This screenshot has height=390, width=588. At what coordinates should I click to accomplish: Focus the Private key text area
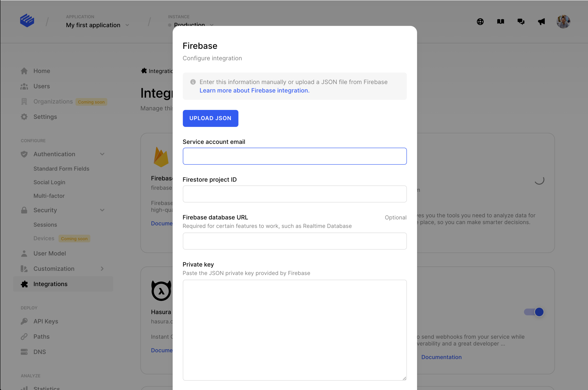point(295,330)
